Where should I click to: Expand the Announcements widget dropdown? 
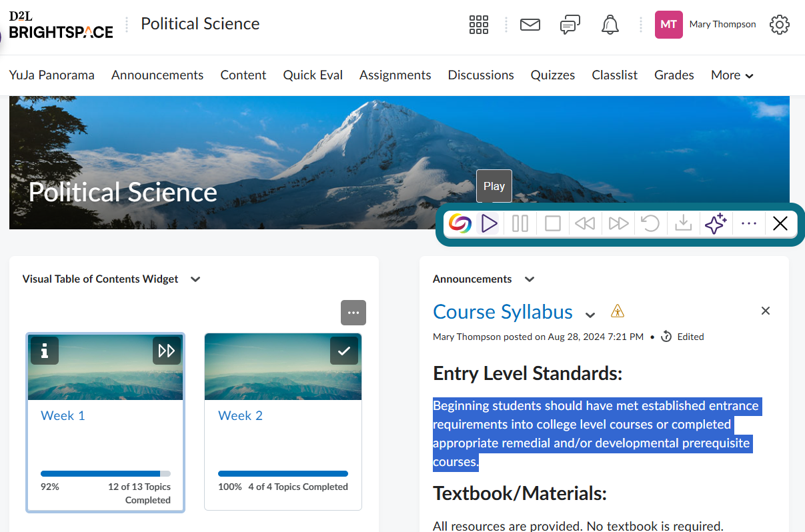coord(530,279)
